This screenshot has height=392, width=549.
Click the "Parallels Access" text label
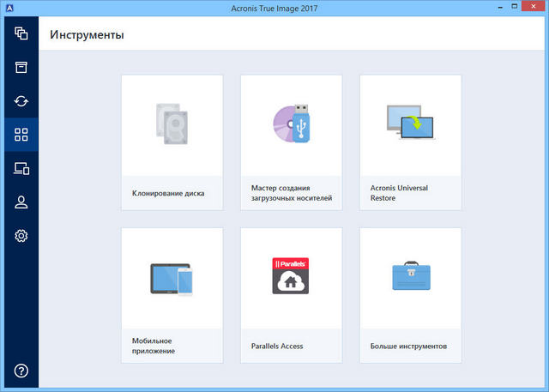[277, 347]
